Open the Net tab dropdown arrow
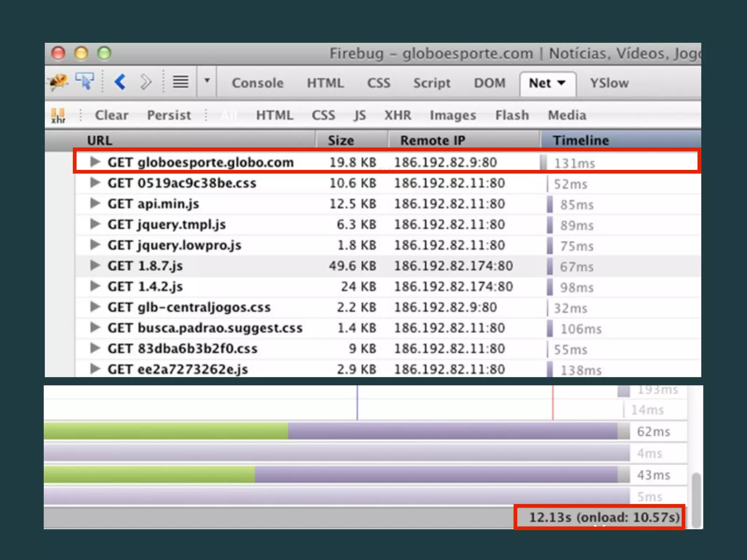Screen dimensions: 747x560 click(x=562, y=83)
